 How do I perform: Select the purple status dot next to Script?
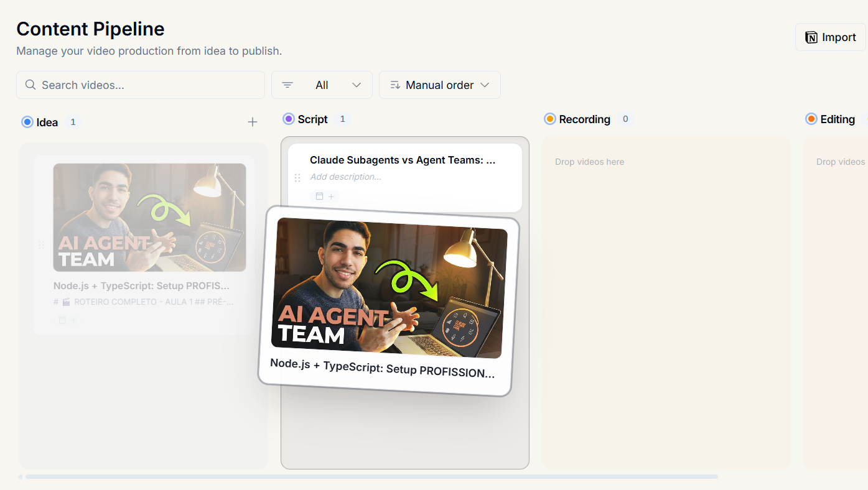[288, 119]
